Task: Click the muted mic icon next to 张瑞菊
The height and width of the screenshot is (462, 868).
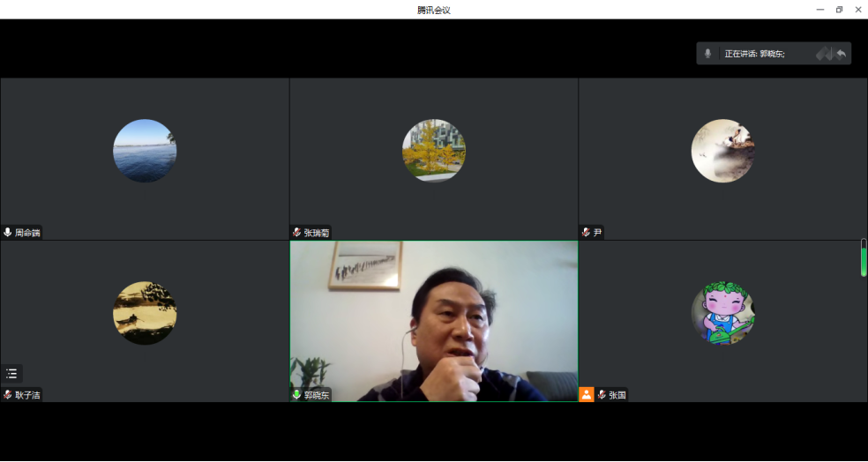Action: pos(297,233)
